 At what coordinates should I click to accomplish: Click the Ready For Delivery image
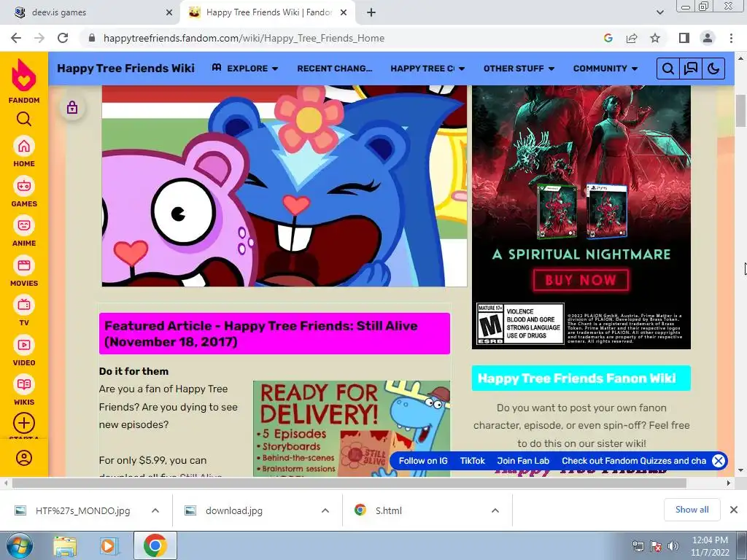coord(352,429)
